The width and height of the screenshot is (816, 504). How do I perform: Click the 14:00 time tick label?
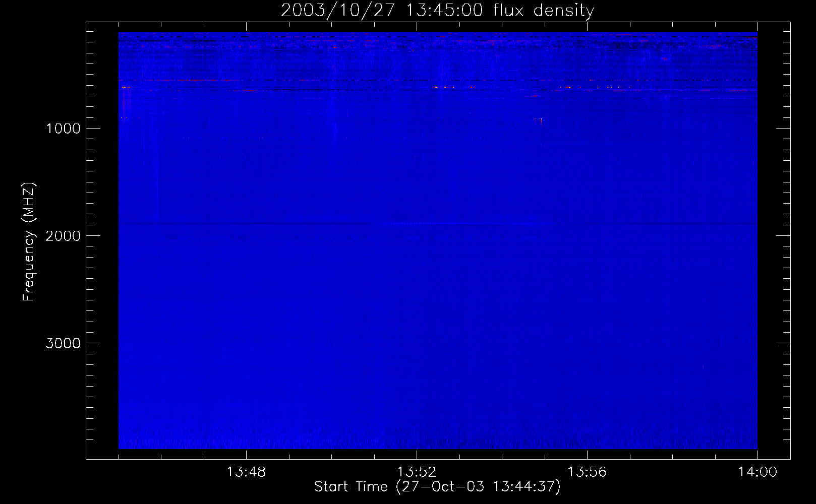[x=757, y=472]
